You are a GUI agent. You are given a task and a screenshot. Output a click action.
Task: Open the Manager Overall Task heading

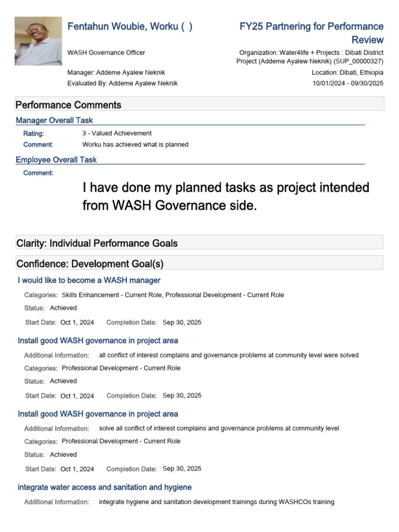[55, 121]
